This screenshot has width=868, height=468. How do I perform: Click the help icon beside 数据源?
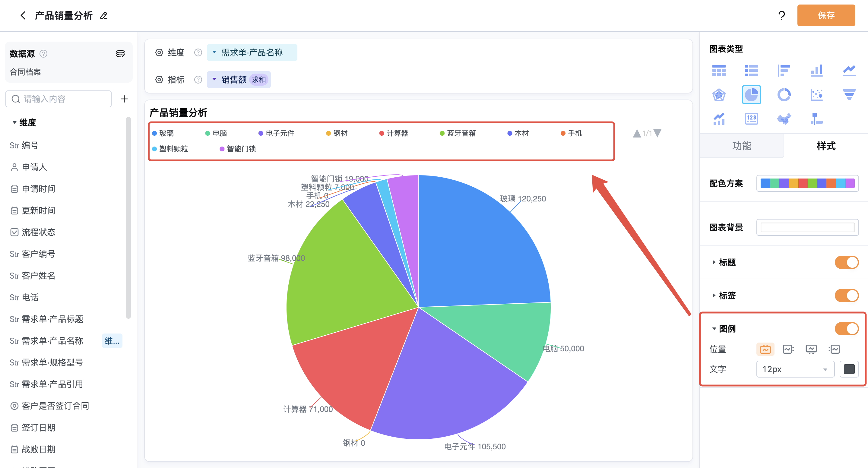pyautogui.click(x=43, y=54)
